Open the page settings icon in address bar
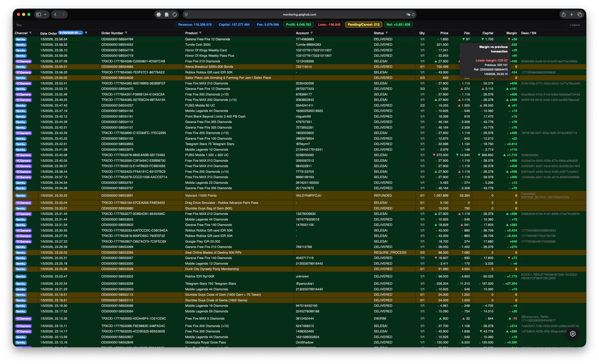 (x=186, y=15)
